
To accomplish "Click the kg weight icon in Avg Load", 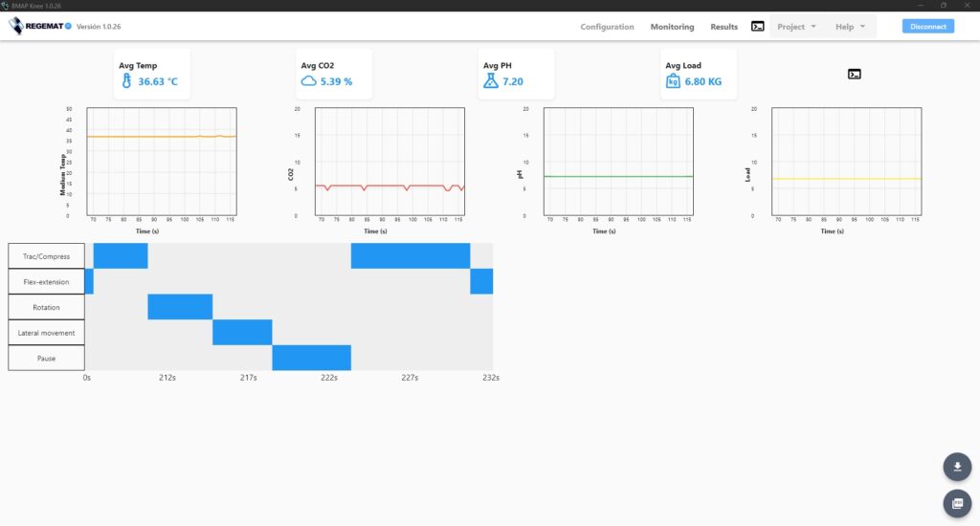I will coord(672,81).
